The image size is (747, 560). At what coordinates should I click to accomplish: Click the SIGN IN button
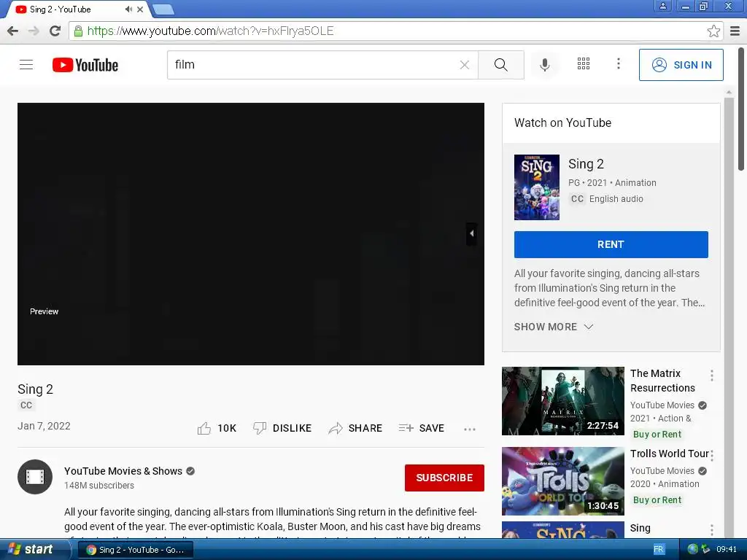tap(681, 65)
